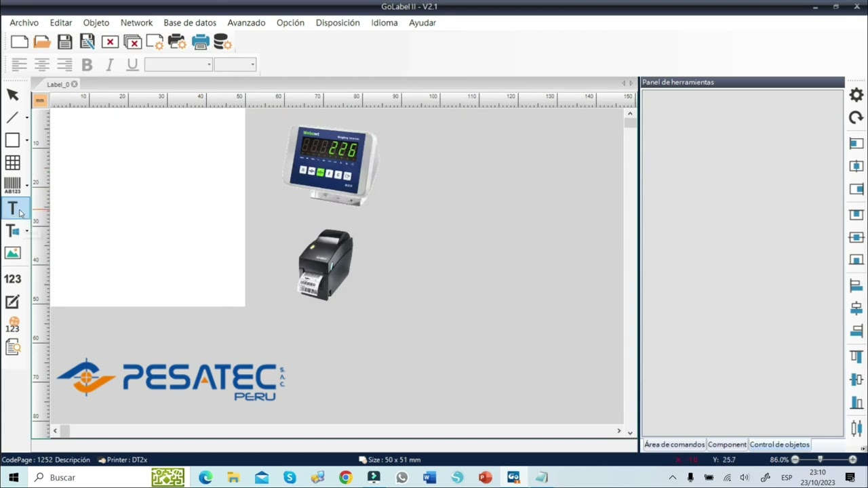868x488 pixels.
Task: Open Google Chrome from the taskbar
Action: pos(345,477)
